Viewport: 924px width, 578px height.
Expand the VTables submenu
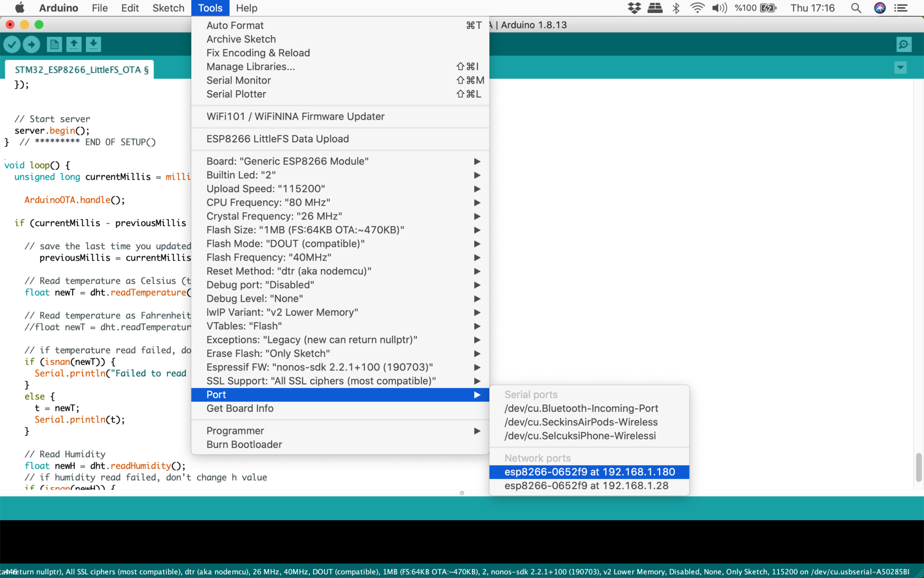tap(340, 326)
